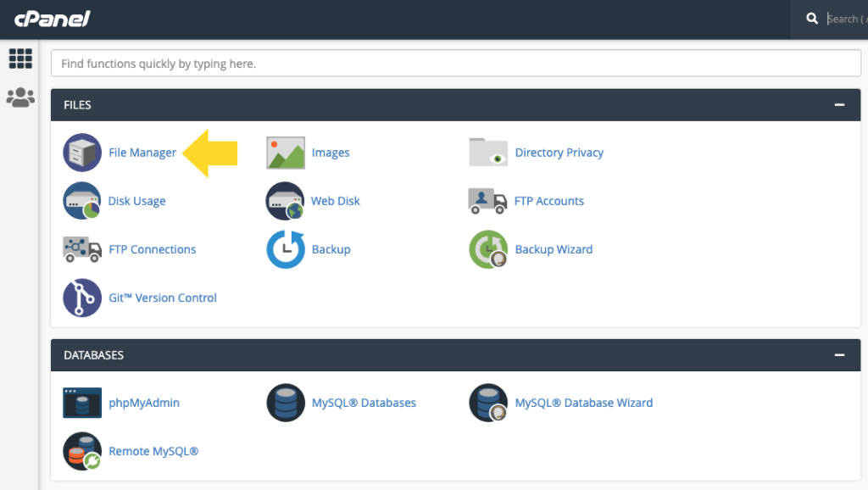Go to FTP Accounts link
868x490 pixels.
coord(549,200)
